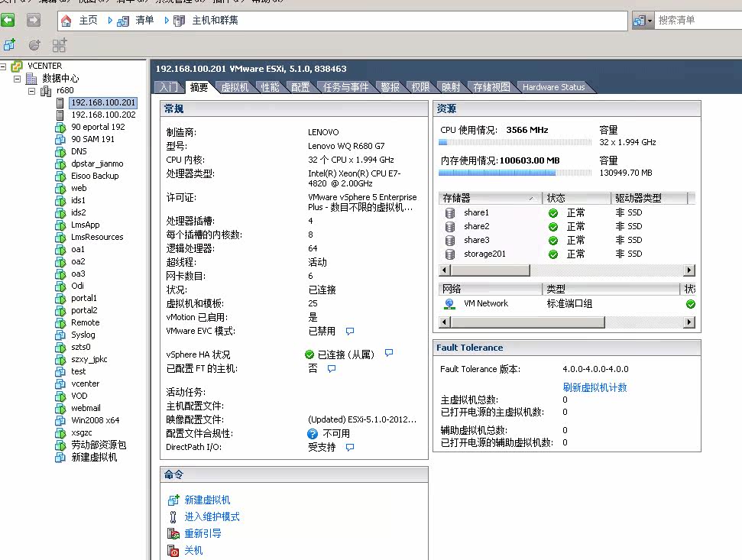Select the 劳动部资源包 VM
This screenshot has width=742, height=560.
point(99,445)
